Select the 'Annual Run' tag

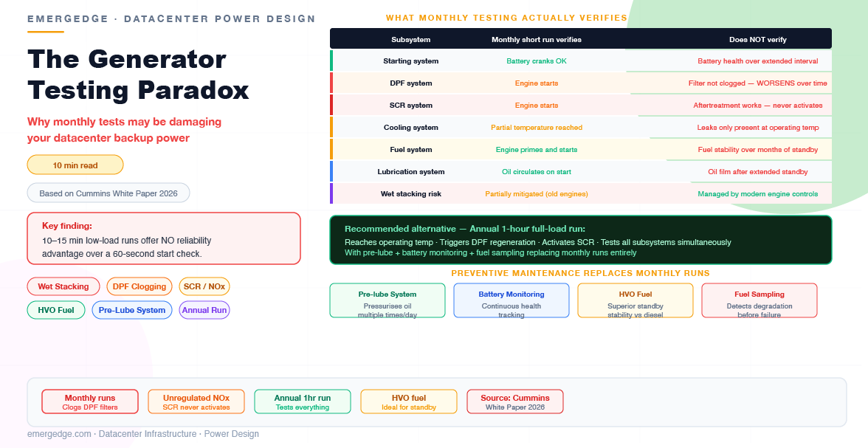[x=204, y=310]
